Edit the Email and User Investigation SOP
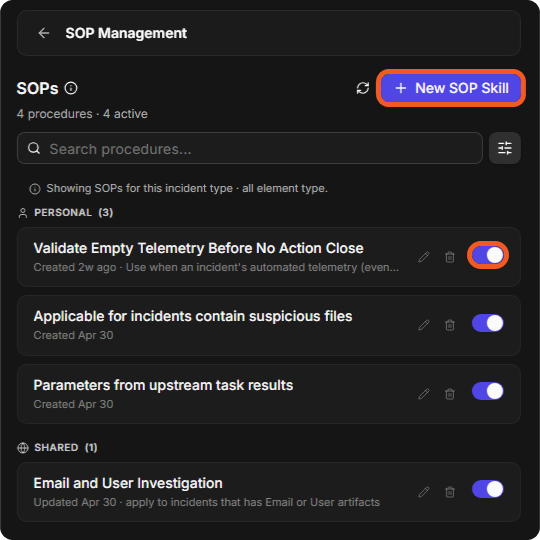Viewport: 540px width, 540px height. 424,492
